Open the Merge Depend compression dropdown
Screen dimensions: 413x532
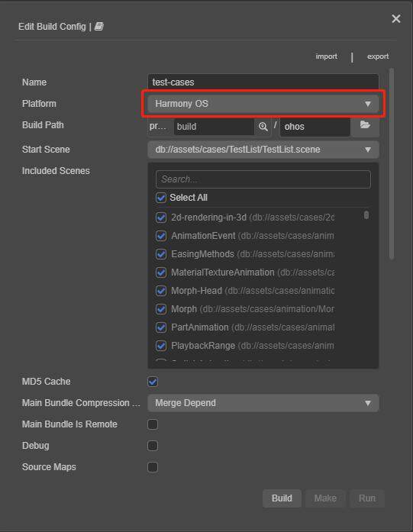tap(263, 403)
